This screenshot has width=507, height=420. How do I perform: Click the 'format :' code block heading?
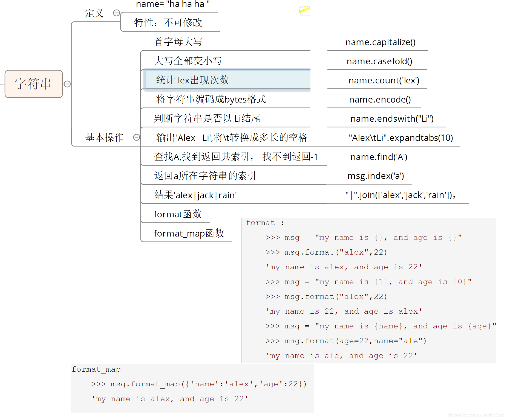point(265,223)
